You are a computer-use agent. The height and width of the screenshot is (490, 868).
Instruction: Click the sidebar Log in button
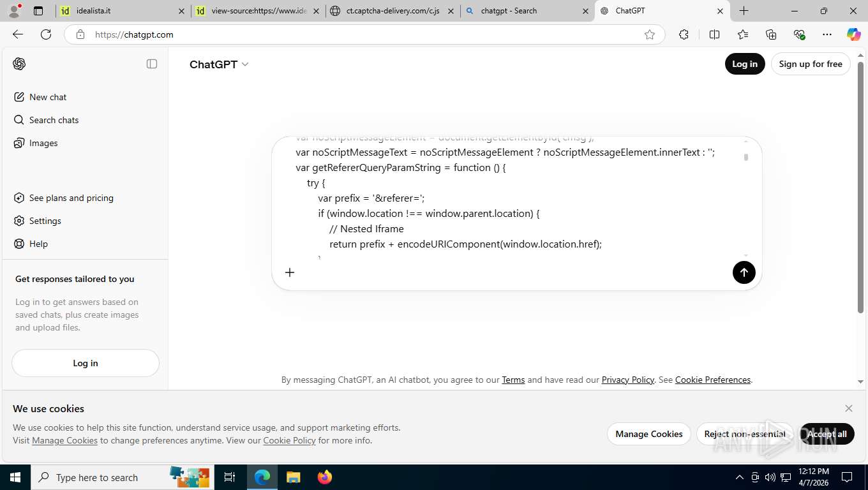[86, 363]
